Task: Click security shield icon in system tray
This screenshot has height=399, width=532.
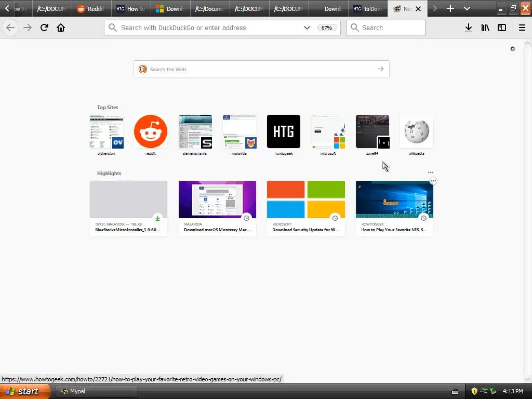Action: (474, 391)
